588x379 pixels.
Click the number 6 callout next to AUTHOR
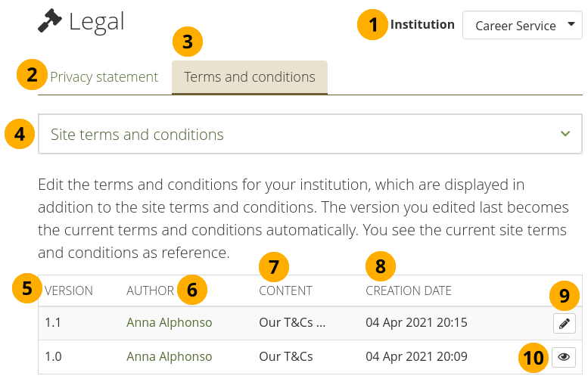(192, 290)
